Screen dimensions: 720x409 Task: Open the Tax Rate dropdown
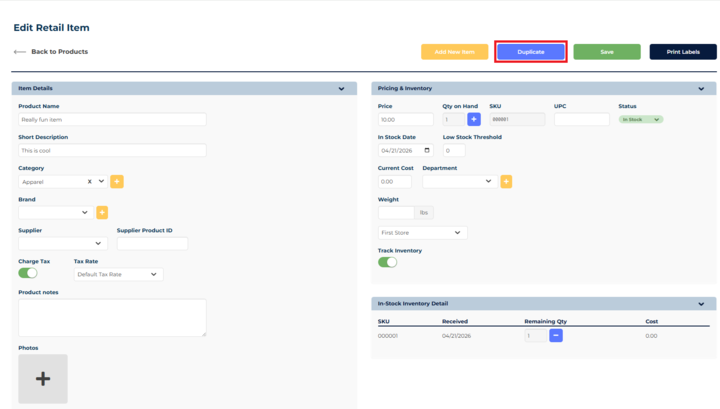pos(118,274)
